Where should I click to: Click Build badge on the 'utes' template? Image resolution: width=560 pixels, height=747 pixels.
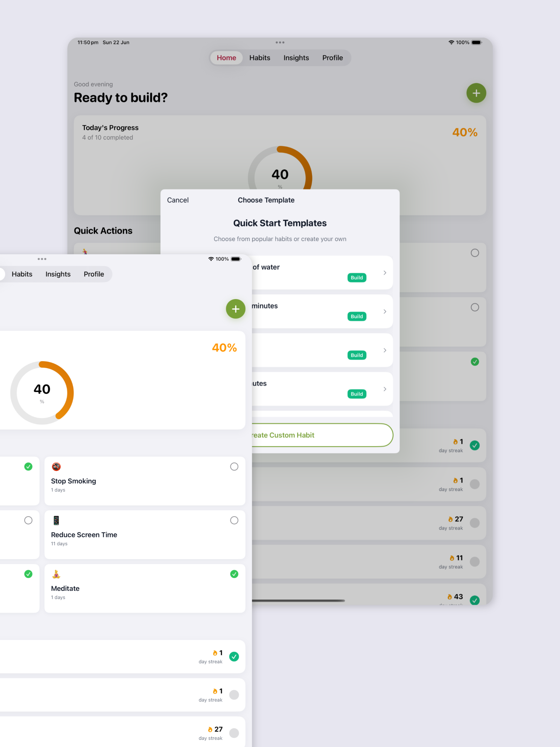(x=357, y=394)
